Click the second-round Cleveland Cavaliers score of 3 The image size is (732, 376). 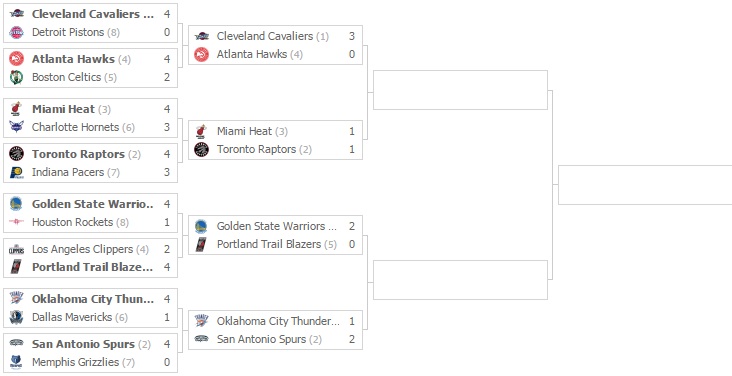[x=352, y=36]
